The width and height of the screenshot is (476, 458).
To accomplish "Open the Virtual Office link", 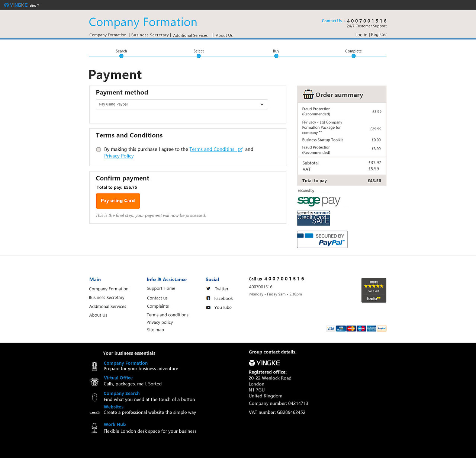I will coord(118,378).
